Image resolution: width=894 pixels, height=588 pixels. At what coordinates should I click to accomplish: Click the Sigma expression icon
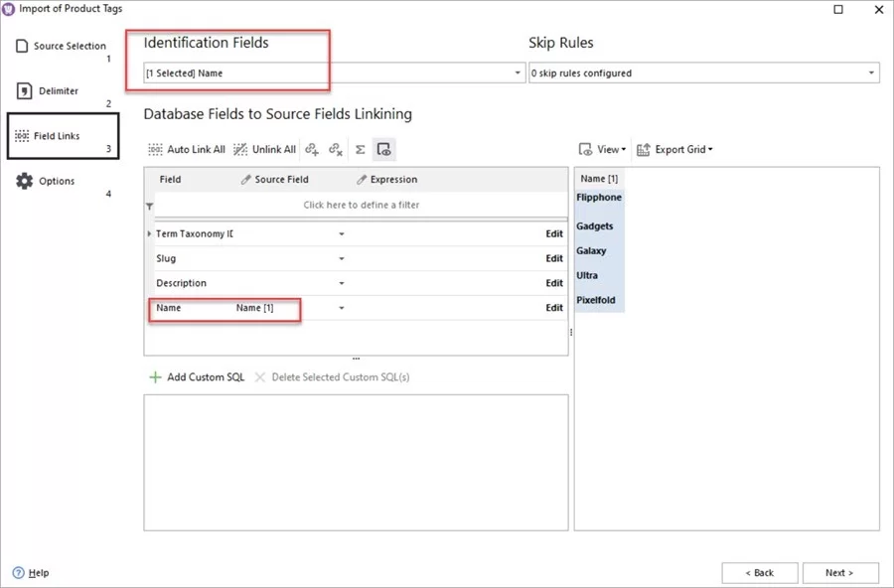click(x=360, y=149)
